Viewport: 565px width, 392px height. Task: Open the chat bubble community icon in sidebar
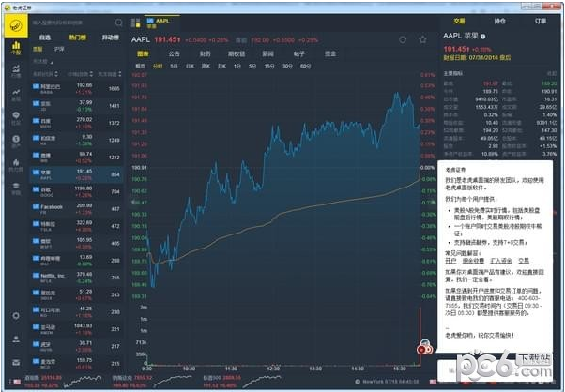[16, 118]
